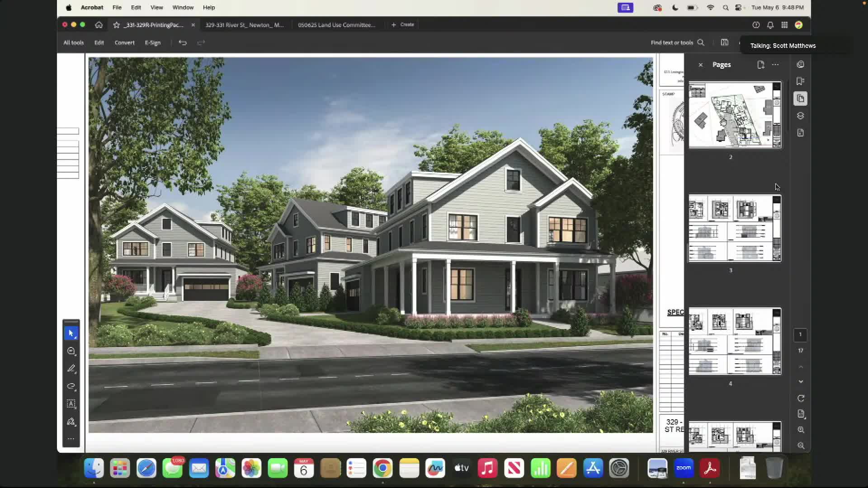
Task: Zoom out of the document
Action: (801, 446)
